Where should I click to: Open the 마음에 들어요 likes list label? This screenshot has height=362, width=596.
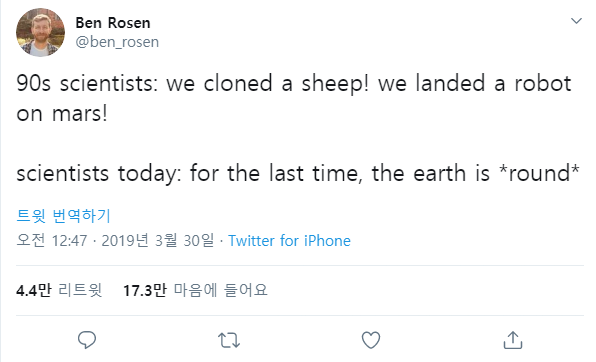221,291
